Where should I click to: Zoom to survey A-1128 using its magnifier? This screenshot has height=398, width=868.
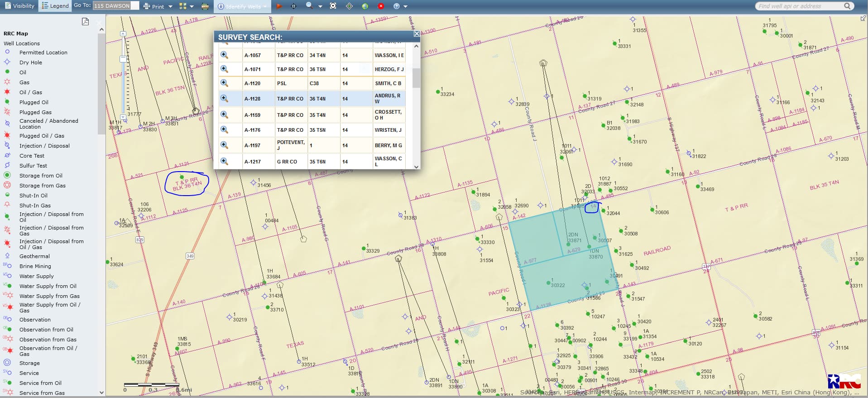(224, 98)
